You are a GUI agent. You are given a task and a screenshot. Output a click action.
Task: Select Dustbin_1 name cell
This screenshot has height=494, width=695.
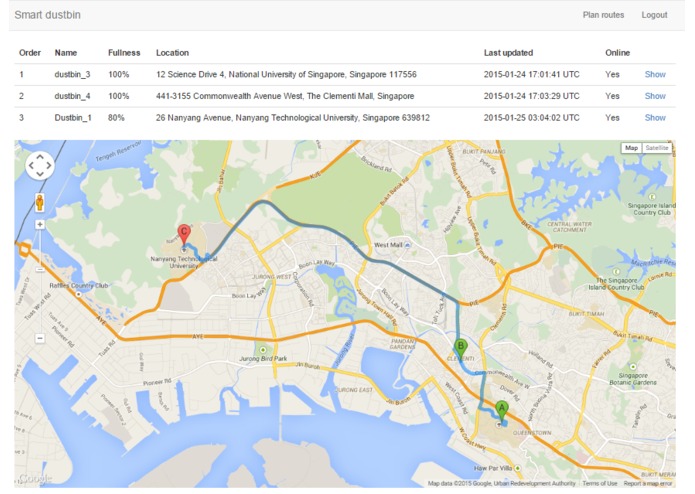point(73,118)
